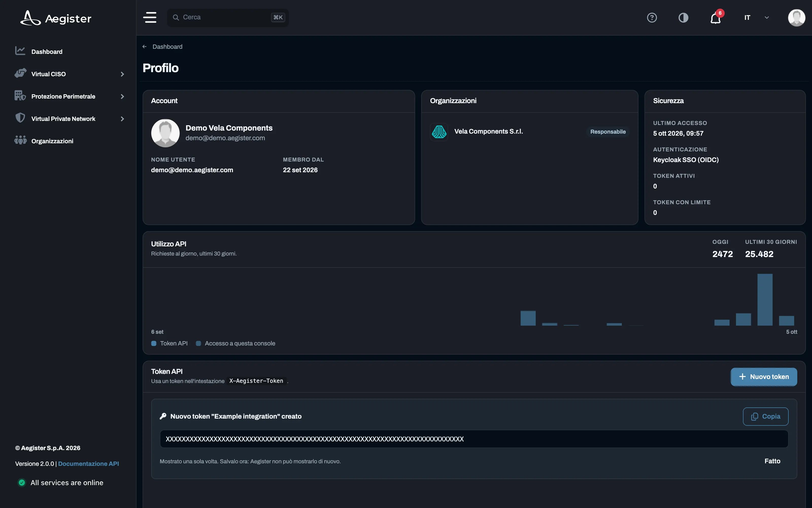Viewport: 812px width, 508px height.
Task: Click the 25.482 last 30 days value
Action: click(759, 254)
